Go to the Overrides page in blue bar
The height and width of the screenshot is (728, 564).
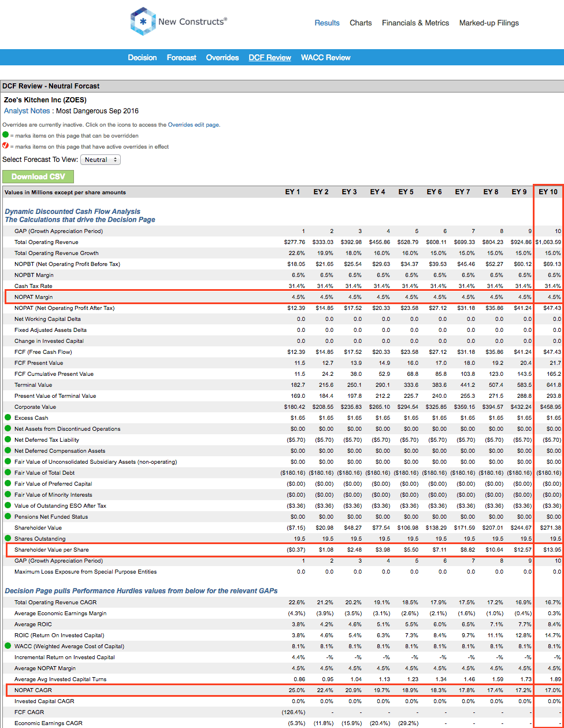(x=222, y=57)
